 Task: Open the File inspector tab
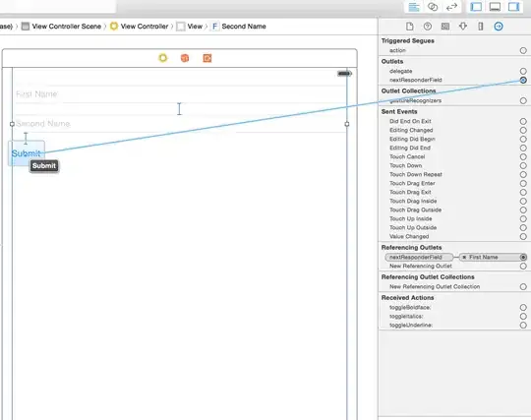(410, 27)
